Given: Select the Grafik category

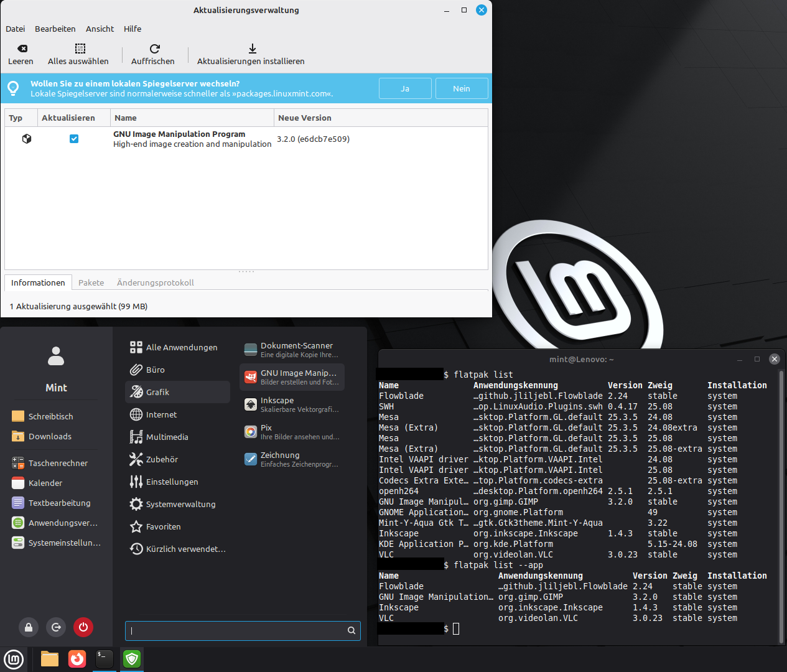Looking at the screenshot, I should pyautogui.click(x=177, y=392).
